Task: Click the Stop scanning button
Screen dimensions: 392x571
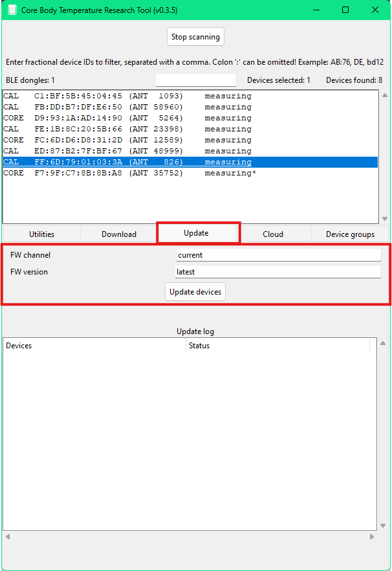Action: 195,37
